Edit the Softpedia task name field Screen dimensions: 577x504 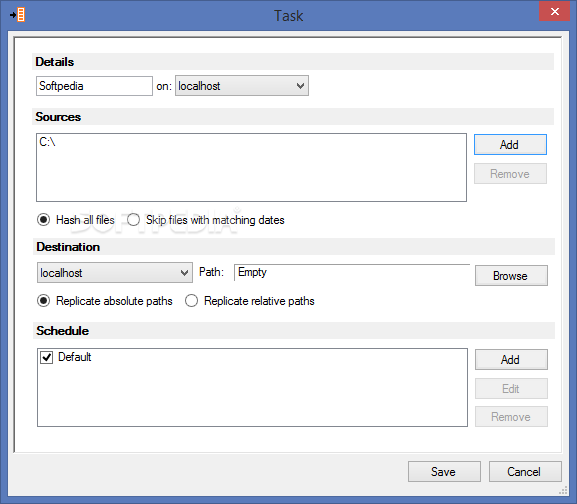94,86
